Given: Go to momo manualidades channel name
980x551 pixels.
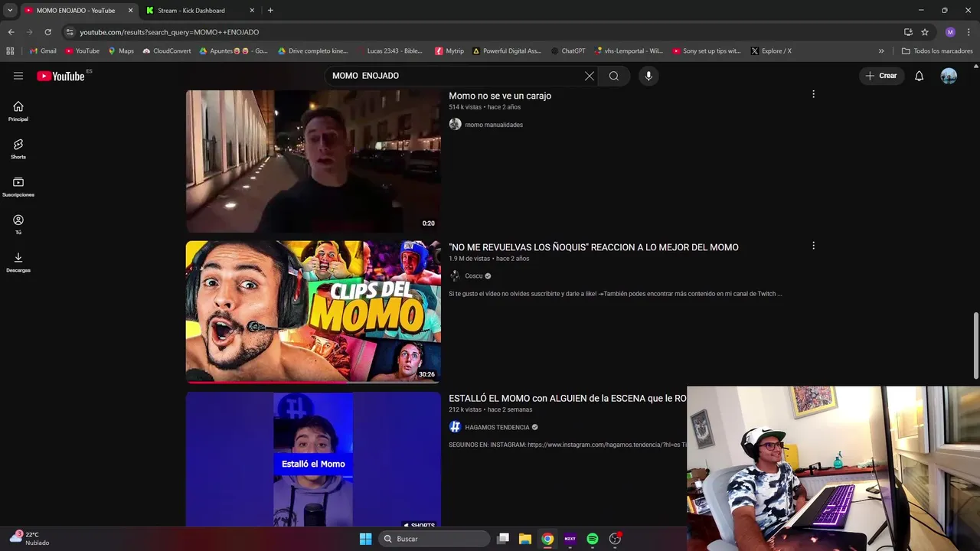Looking at the screenshot, I should point(494,125).
